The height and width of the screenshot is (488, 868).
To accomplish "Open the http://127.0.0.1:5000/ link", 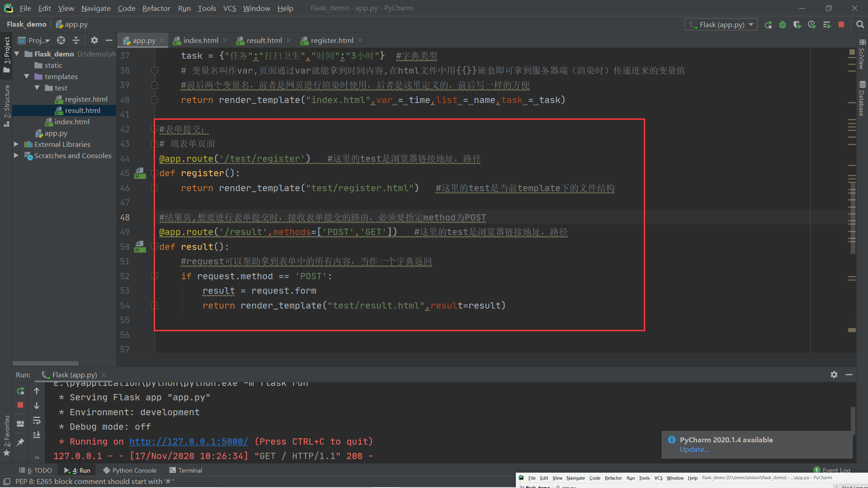I will click(189, 441).
